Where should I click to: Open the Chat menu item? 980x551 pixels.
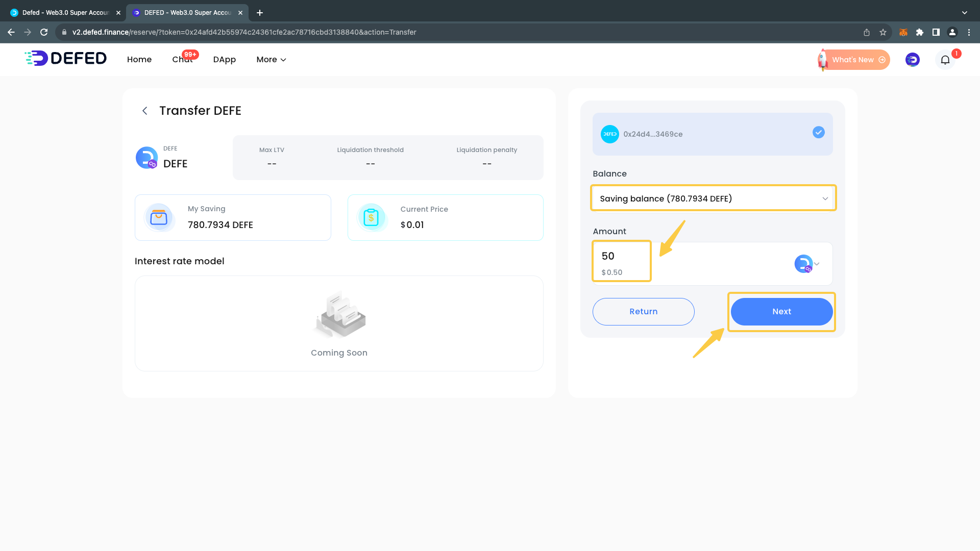point(182,60)
